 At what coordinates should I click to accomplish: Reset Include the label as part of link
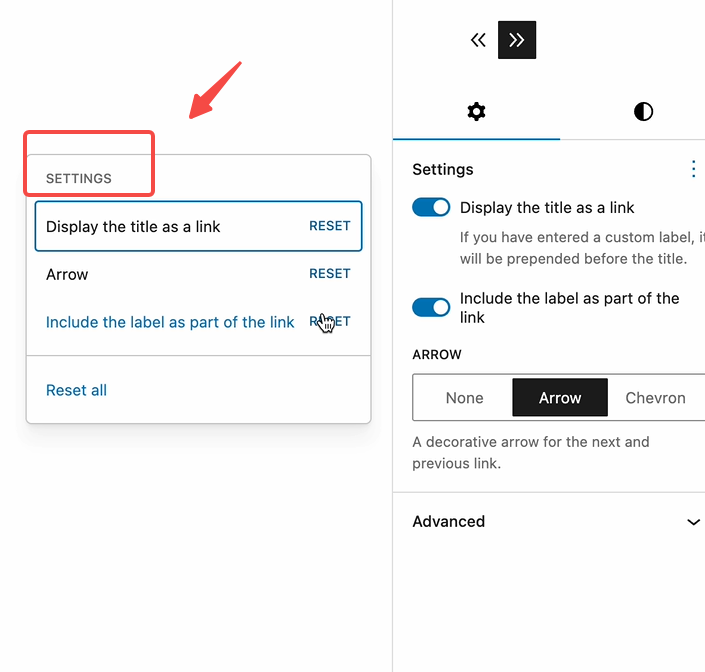(x=329, y=321)
